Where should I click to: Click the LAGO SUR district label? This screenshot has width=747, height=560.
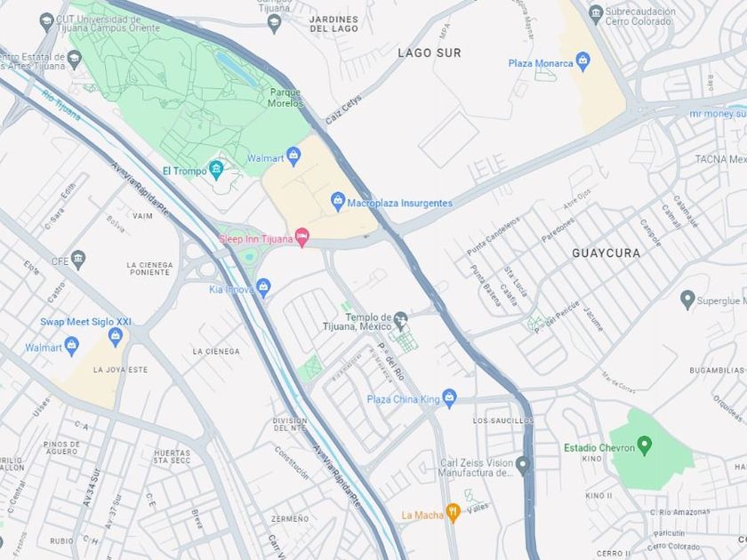tap(430, 52)
